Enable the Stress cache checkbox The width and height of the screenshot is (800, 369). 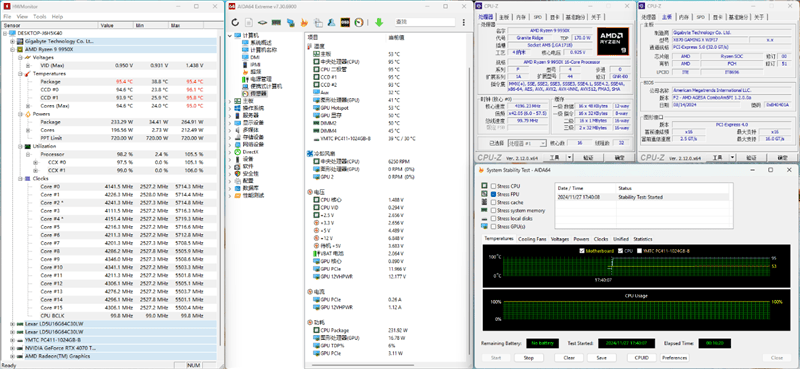point(493,203)
